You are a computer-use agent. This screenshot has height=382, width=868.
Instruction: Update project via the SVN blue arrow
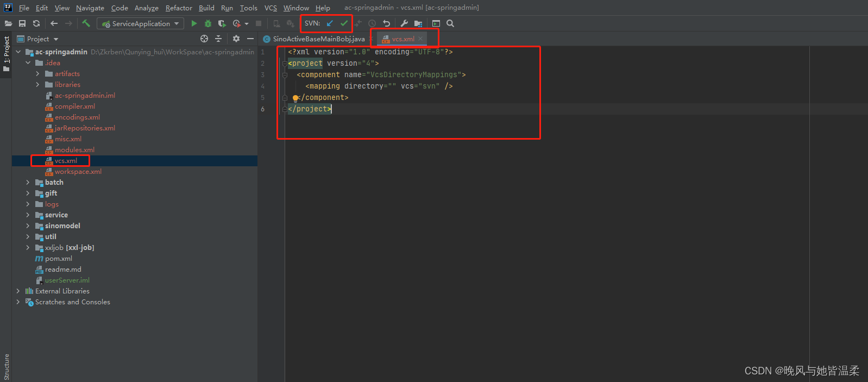tap(330, 23)
